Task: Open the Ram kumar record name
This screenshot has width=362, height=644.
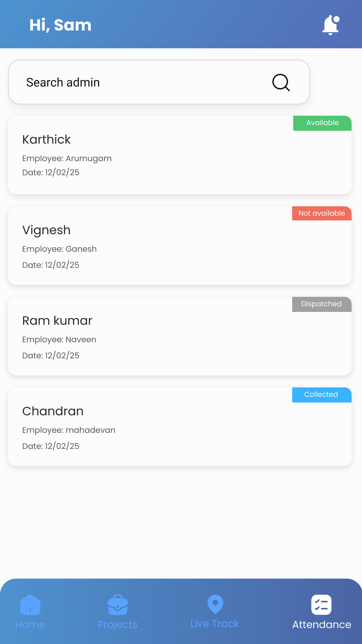Action: (x=57, y=320)
